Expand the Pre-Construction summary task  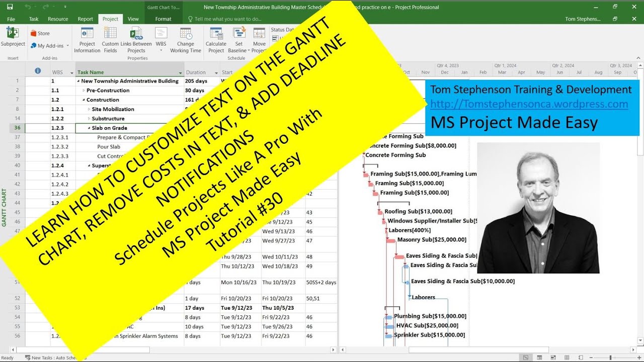[x=84, y=90]
